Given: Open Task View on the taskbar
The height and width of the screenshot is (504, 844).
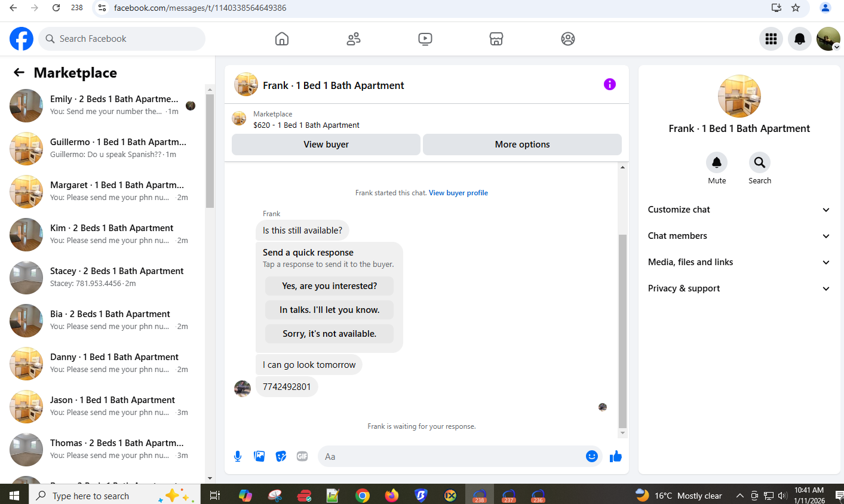Looking at the screenshot, I should pos(215,496).
